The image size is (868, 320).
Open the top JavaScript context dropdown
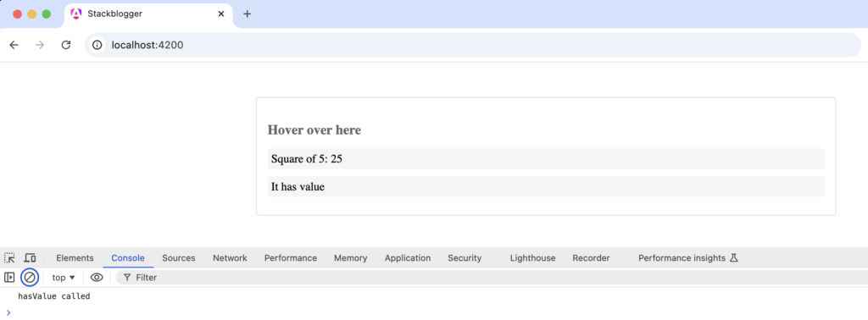[64, 278]
